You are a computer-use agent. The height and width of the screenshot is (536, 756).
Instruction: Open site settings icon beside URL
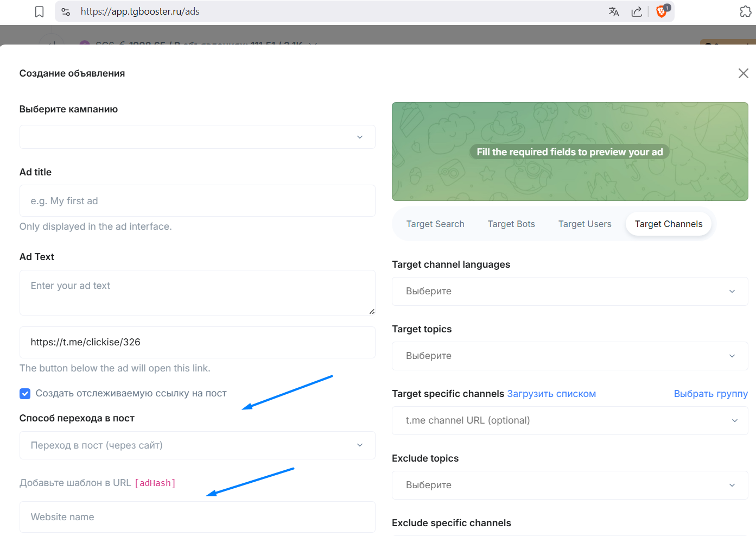[x=66, y=11]
